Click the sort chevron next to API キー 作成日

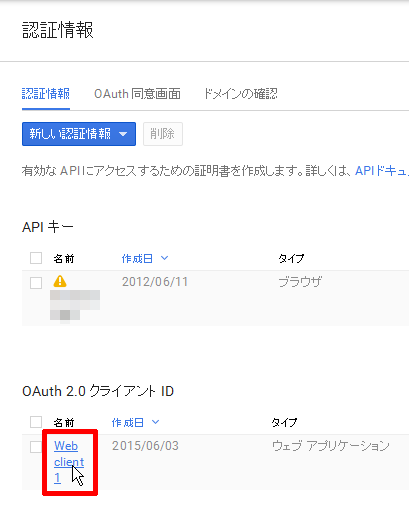click(164, 258)
